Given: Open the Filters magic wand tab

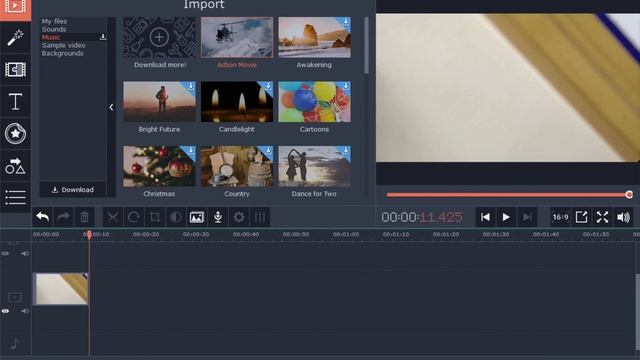Looking at the screenshot, I should click(15, 38).
